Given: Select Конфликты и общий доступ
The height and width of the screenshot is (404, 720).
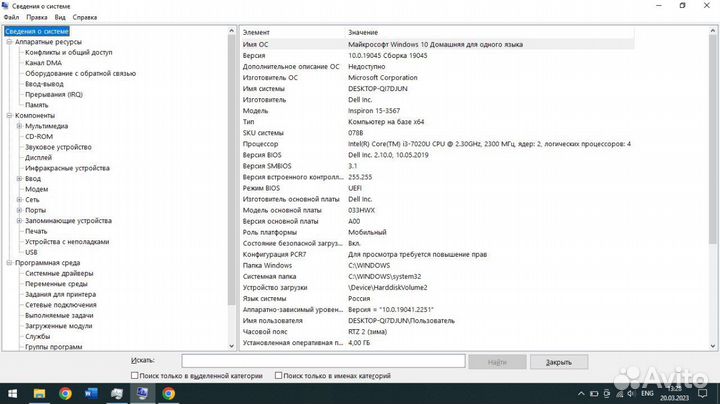Looking at the screenshot, I should pyautogui.click(x=68, y=52).
